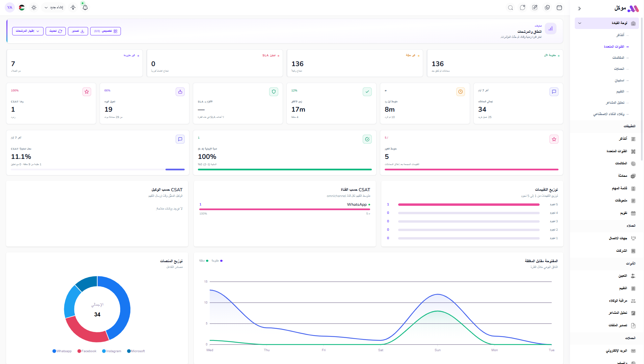
Task: Toggle the Microsoft legend in donut chart
Action: [x=136, y=351]
